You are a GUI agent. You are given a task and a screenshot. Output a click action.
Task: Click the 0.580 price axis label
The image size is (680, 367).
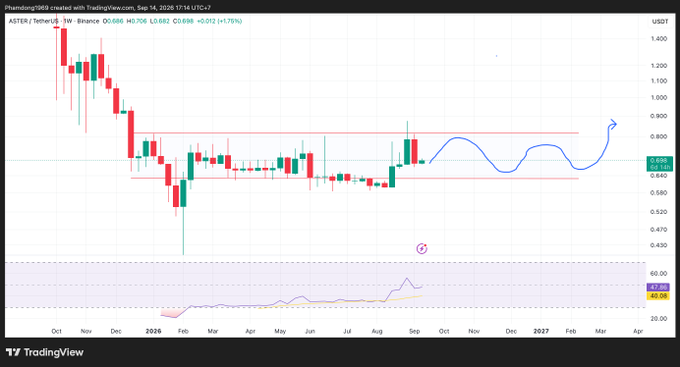click(x=659, y=193)
